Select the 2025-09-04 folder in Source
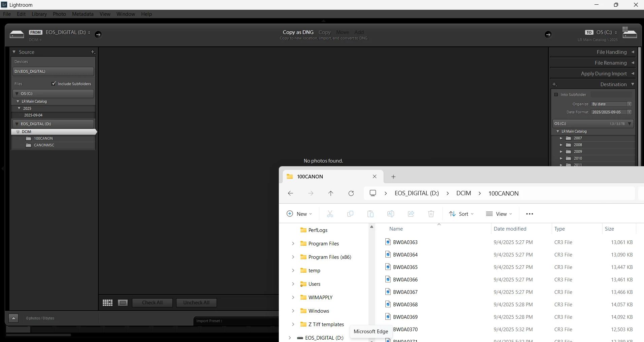 [x=33, y=115]
